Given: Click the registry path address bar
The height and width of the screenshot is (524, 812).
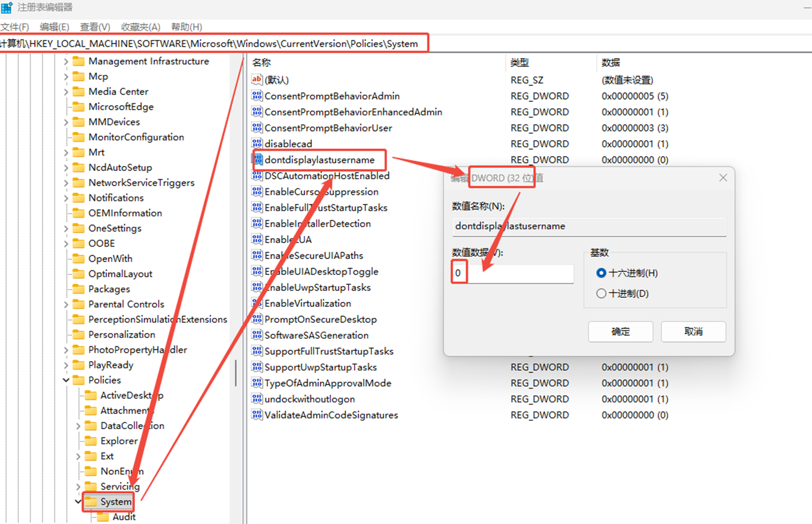Looking at the screenshot, I should click(x=212, y=44).
